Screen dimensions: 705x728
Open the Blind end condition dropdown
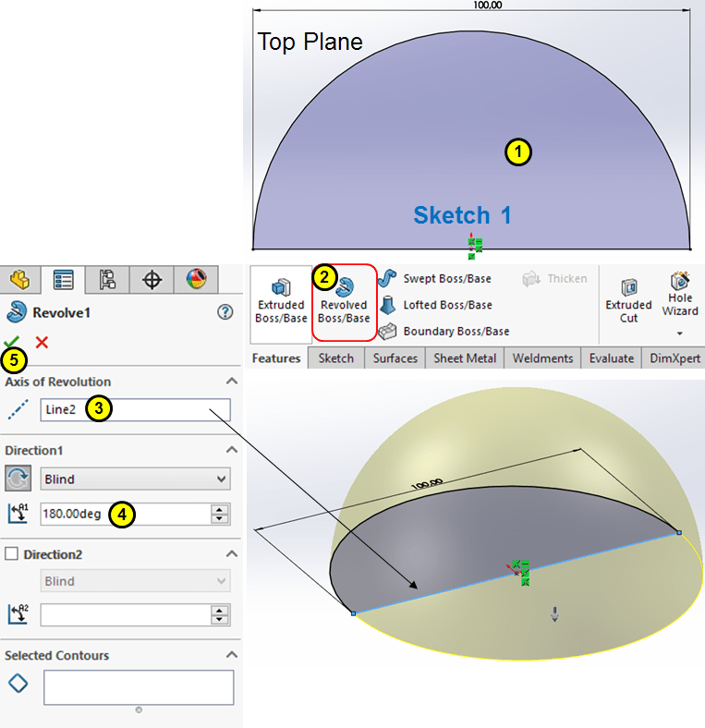[x=135, y=479]
